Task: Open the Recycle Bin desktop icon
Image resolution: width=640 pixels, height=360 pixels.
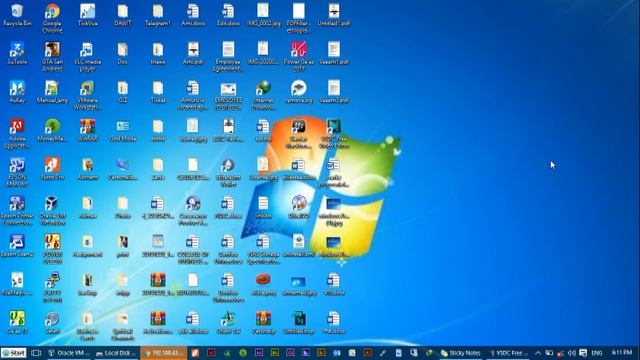Action: (x=17, y=15)
